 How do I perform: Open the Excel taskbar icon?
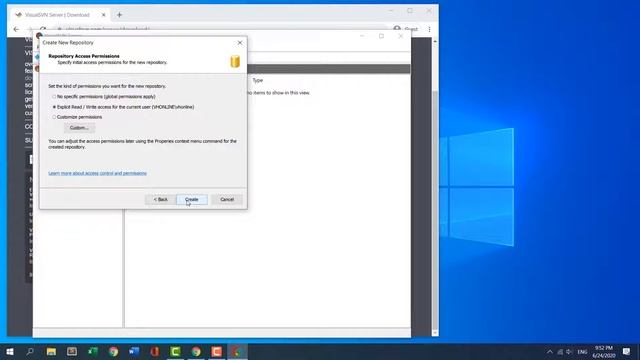[93, 351]
